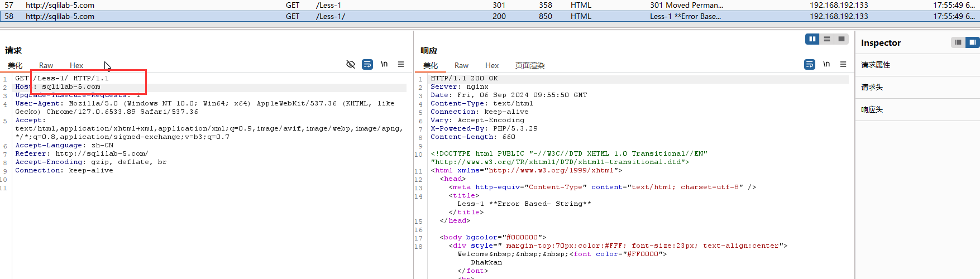980x279 pixels.
Task: Click 'Less-1 **Error Based- String**' title text
Action: point(524,204)
